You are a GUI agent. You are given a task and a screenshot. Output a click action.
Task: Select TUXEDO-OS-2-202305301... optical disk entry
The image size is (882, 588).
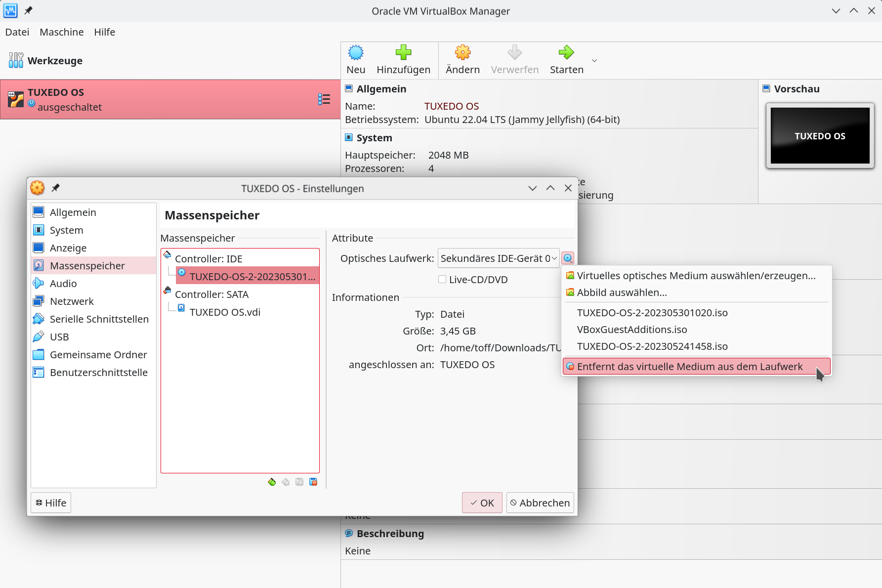tap(248, 277)
